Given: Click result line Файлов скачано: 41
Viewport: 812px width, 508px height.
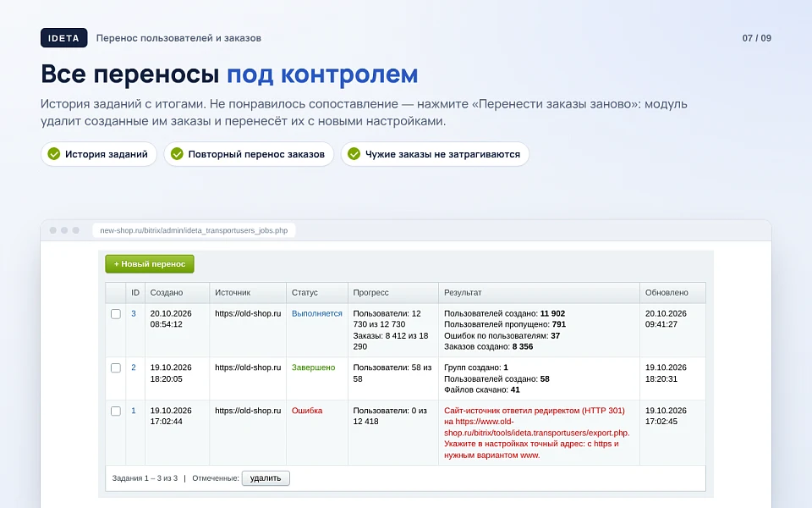Looking at the screenshot, I should coord(482,389).
